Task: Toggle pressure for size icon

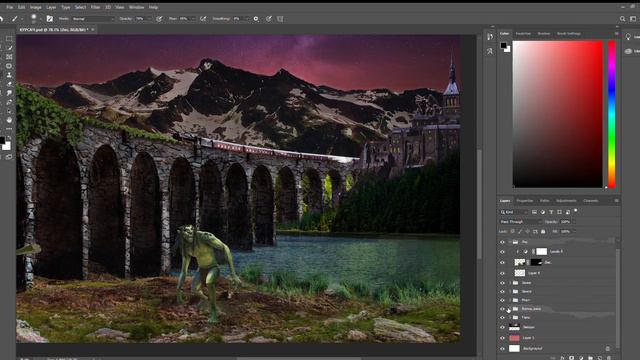Action: 269,19
